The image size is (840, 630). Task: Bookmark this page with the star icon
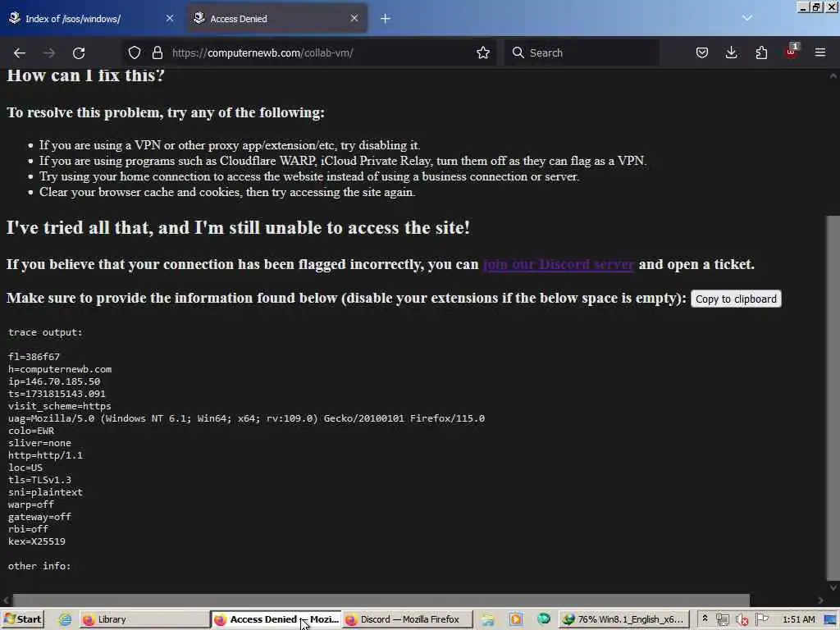tap(483, 52)
